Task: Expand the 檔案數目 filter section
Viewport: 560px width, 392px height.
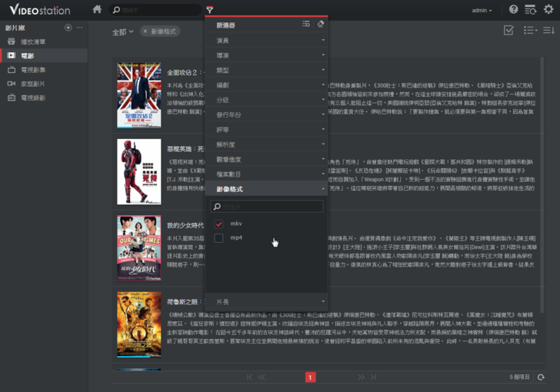Action: coord(266,174)
